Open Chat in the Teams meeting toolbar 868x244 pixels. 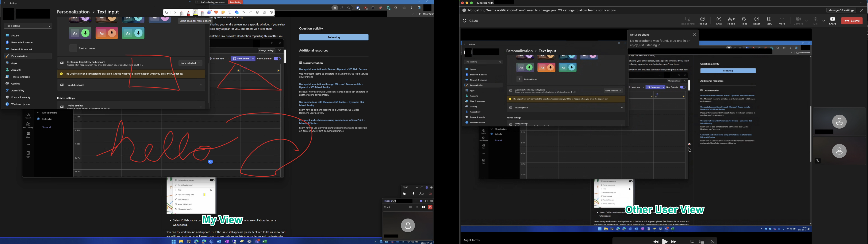tap(719, 20)
